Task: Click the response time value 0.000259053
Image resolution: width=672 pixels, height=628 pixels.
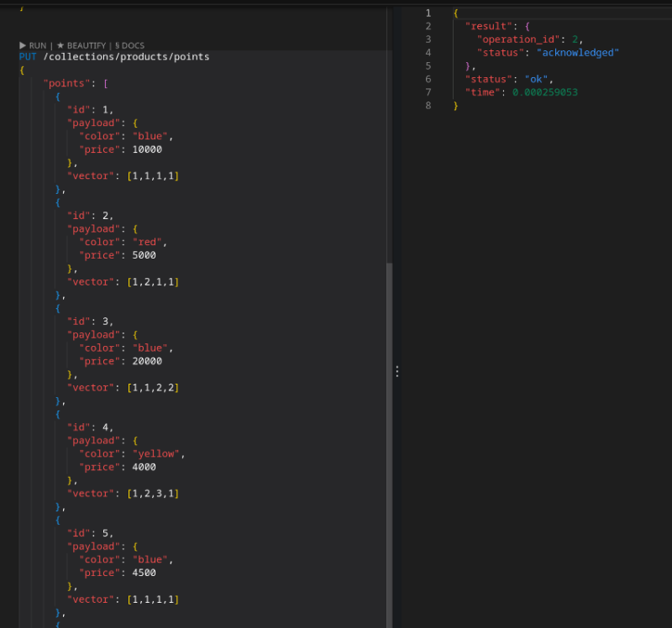Action: click(x=544, y=92)
